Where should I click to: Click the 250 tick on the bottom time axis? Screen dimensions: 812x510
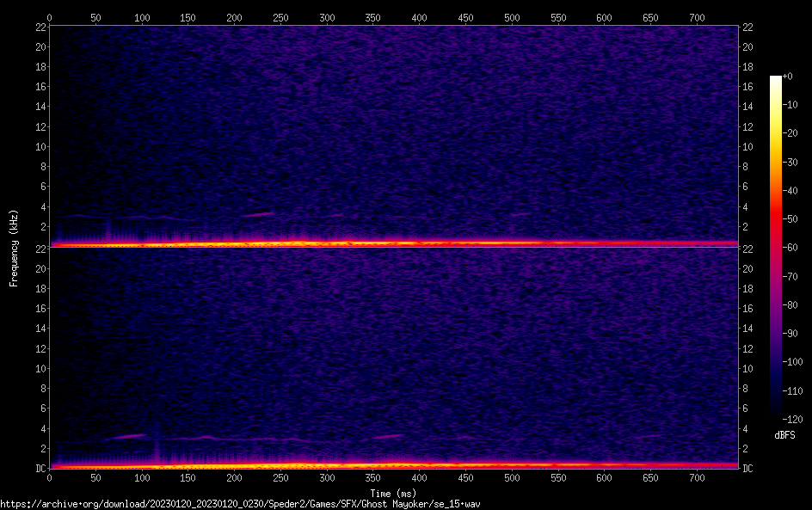pyautogui.click(x=280, y=478)
